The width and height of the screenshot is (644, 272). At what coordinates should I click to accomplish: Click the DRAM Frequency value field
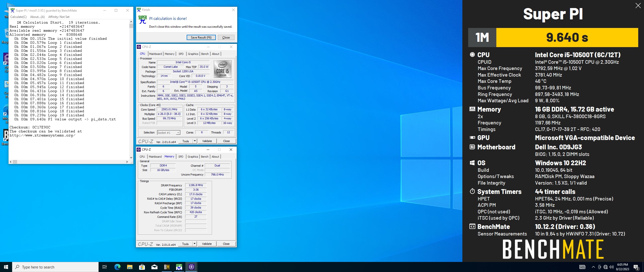196,185
